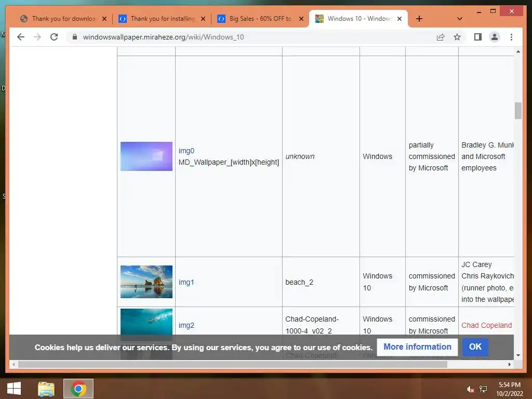View site security lock info
The width and height of the screenshot is (532, 399).
pos(75,37)
